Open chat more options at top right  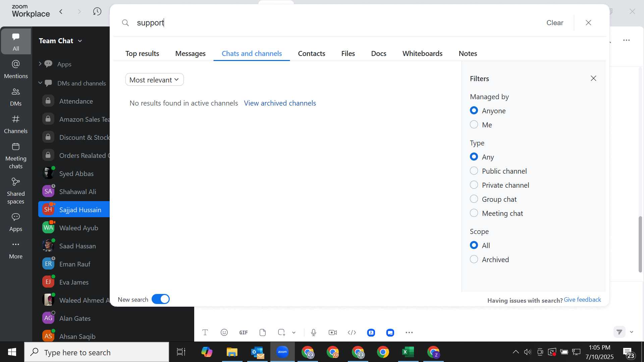point(627,40)
